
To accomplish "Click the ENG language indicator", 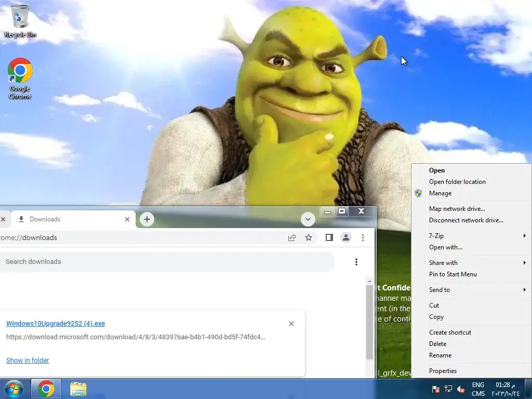I will tap(478, 385).
